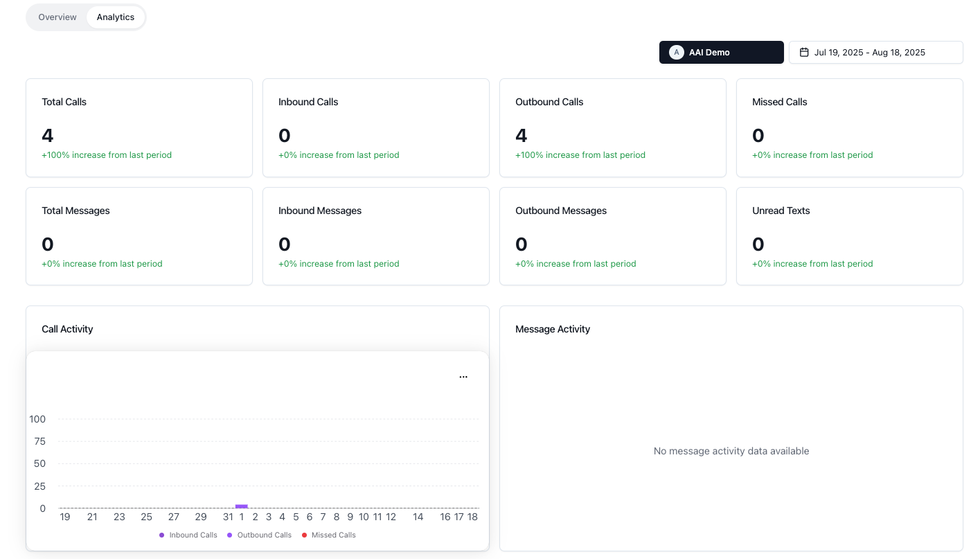The width and height of the screenshot is (980, 559).
Task: Click the purple Outbound Calls legend dot
Action: [x=231, y=534]
